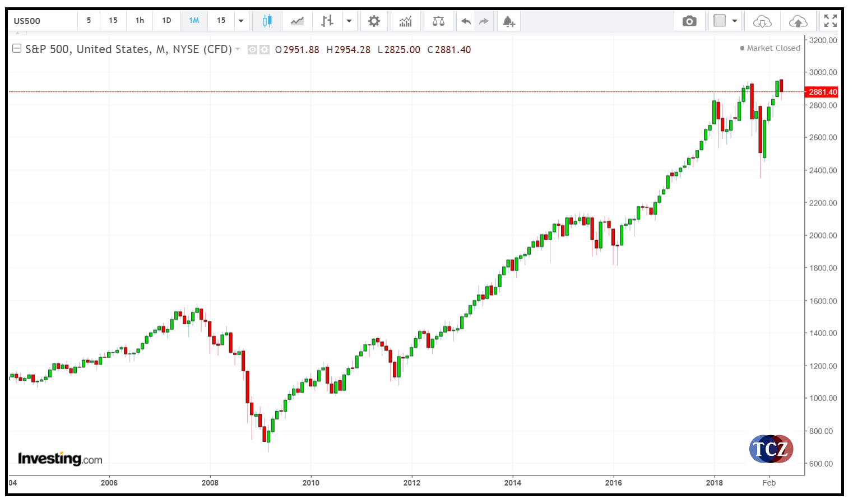
Task: Collapse the chart legend with the minus toggle
Action: [x=17, y=48]
